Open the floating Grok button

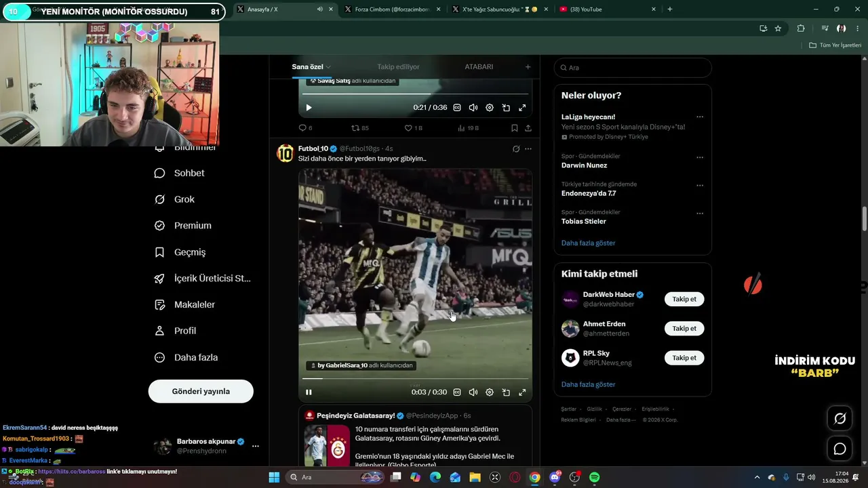[x=840, y=418]
